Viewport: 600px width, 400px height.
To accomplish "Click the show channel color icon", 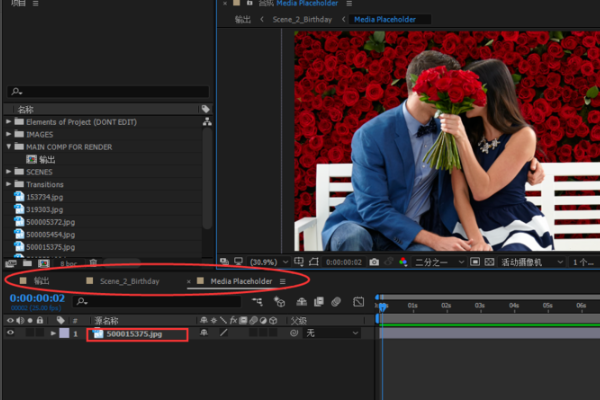I will pyautogui.click(x=402, y=261).
